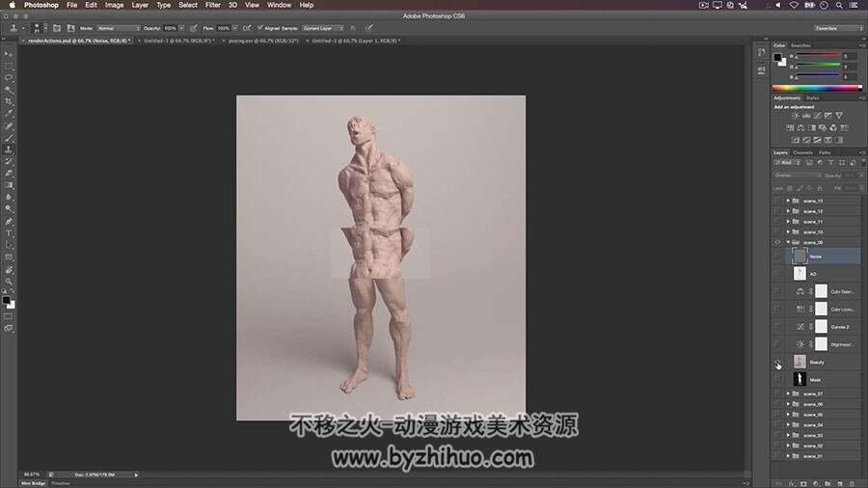
Task: Select the Move tool
Action: point(9,54)
